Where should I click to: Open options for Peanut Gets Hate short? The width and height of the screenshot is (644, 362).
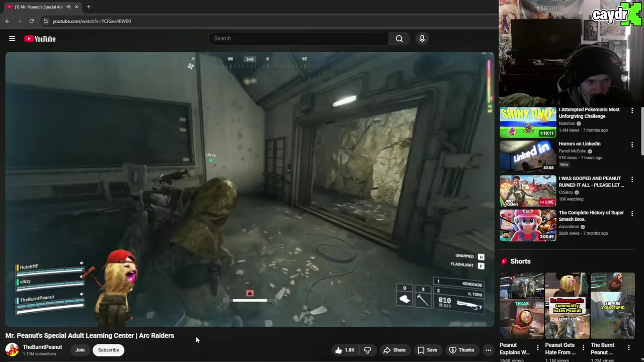click(584, 347)
